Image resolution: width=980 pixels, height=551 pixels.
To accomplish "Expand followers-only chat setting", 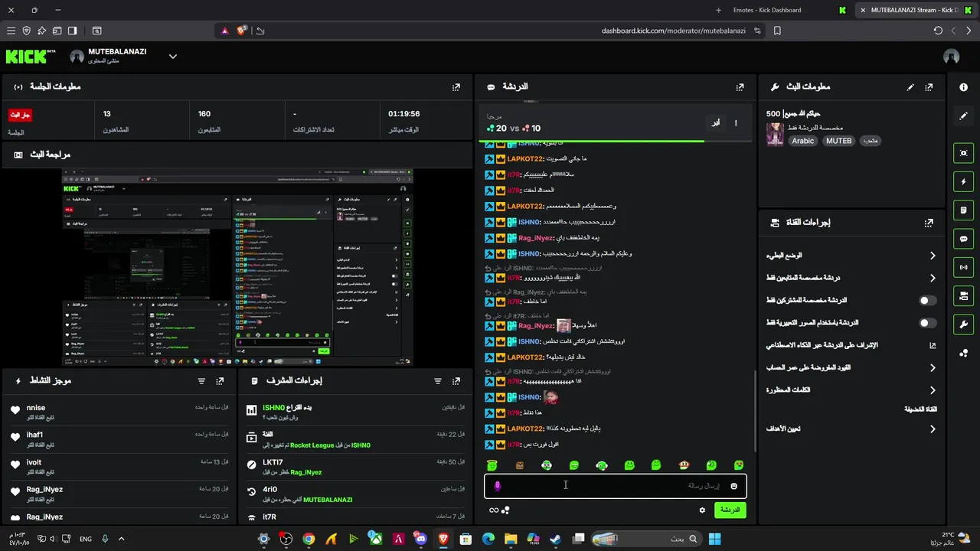I will (933, 278).
